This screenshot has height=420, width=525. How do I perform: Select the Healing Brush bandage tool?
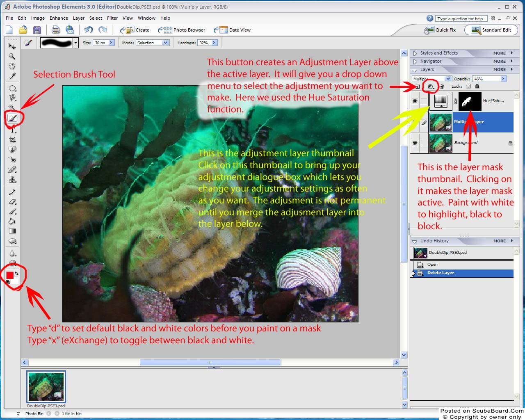point(12,169)
